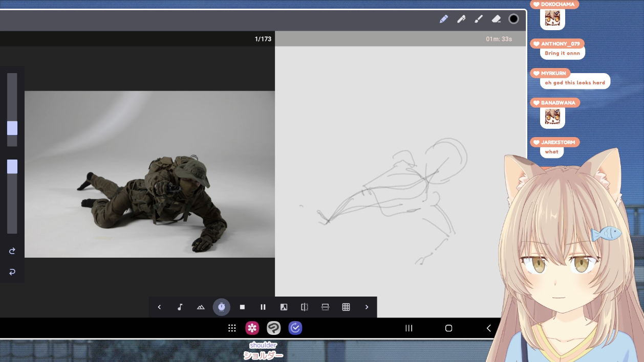Screen dimensions: 644x362
Task: Toggle the stopwatch timer button
Action: 221,307
